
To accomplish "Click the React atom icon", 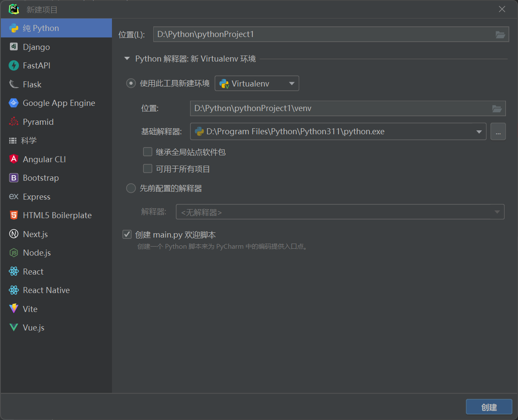I will [x=14, y=272].
